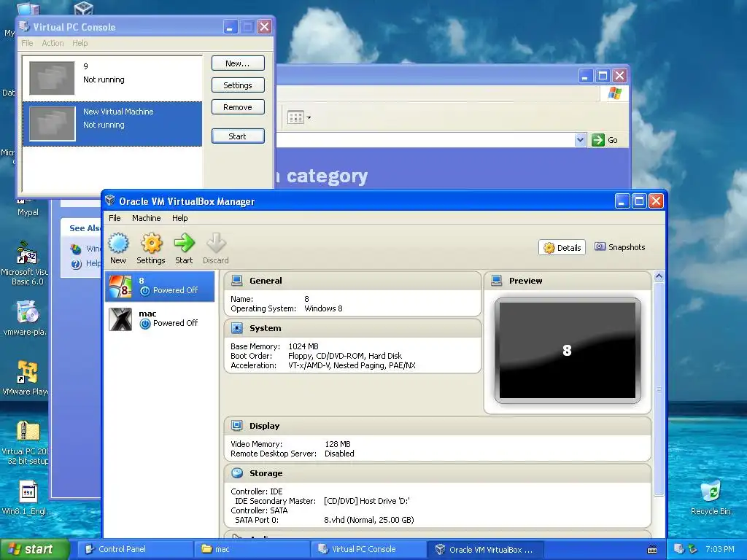Click Remove in Virtual PC Console
This screenshot has width=747, height=560.
click(238, 107)
